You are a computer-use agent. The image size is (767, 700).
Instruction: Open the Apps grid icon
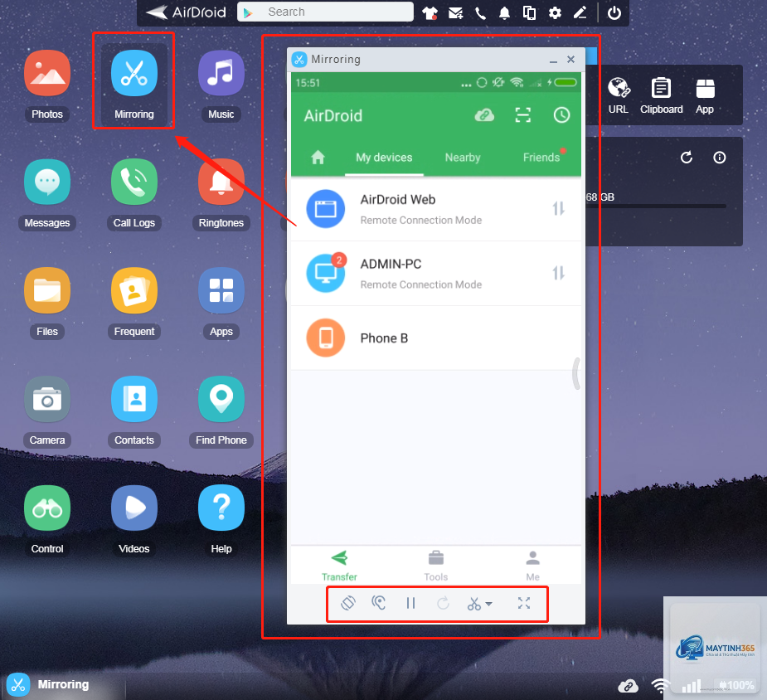tap(221, 290)
